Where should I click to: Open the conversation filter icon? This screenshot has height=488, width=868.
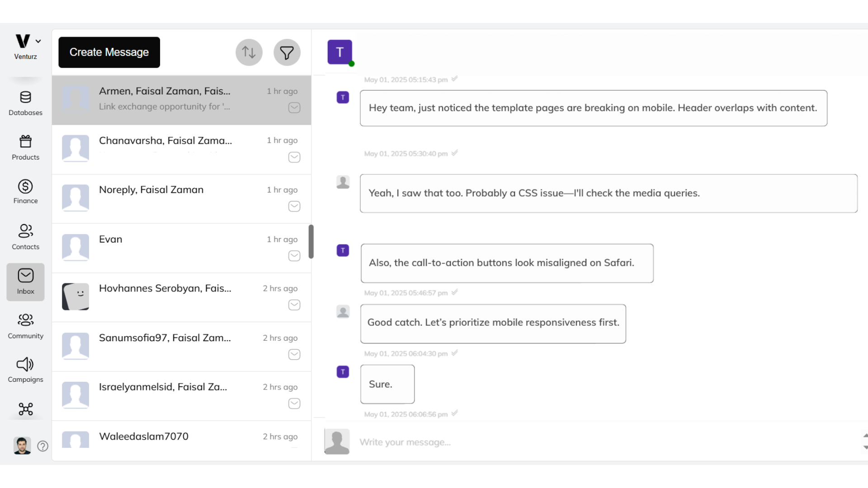[287, 52]
